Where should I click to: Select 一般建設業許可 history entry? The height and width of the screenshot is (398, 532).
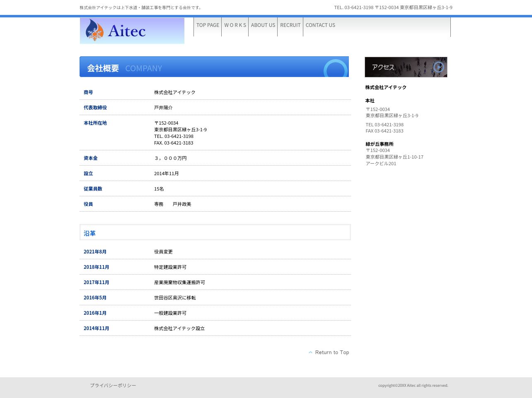pos(170,313)
